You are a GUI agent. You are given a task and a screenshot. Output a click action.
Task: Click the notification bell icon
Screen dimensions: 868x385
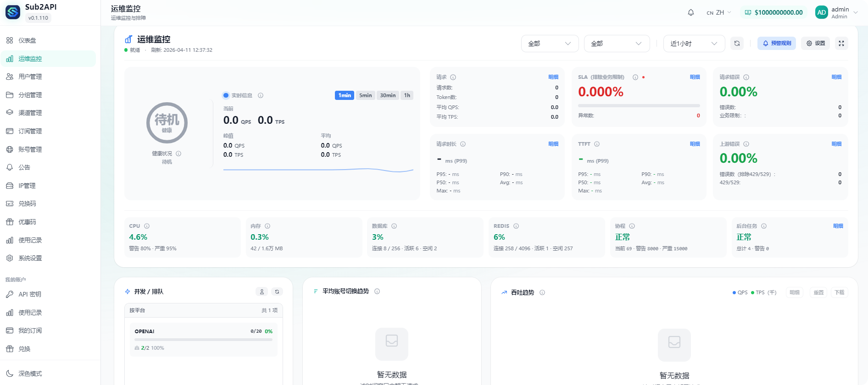[690, 12]
